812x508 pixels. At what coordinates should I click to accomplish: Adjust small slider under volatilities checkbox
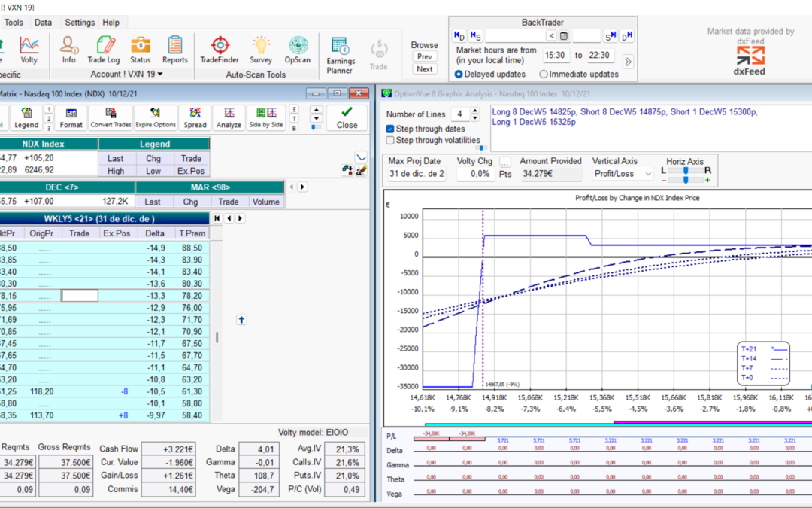tap(481, 148)
